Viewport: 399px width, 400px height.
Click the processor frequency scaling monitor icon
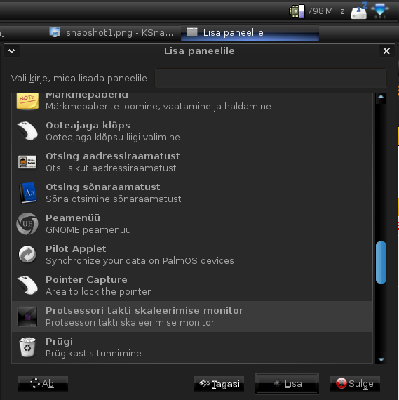coord(27,316)
